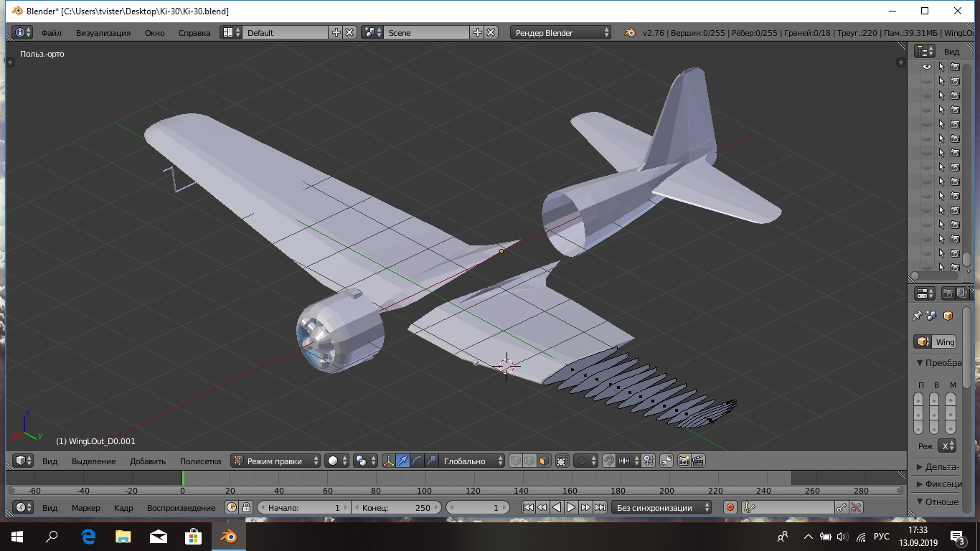Screen dimensions: 980x551
Task: Click the 'Конец' end frame field
Action: click(395, 508)
